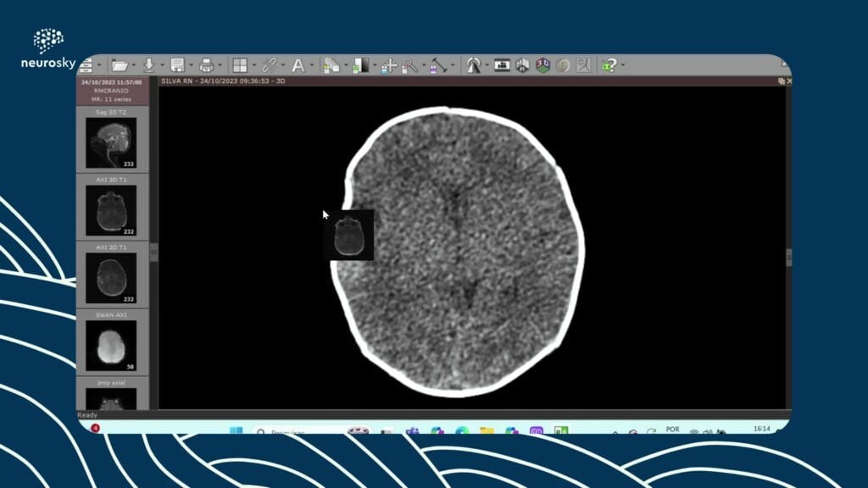This screenshot has width=868, height=488.
Task: Click the floppy disk save icon
Action: (177, 65)
